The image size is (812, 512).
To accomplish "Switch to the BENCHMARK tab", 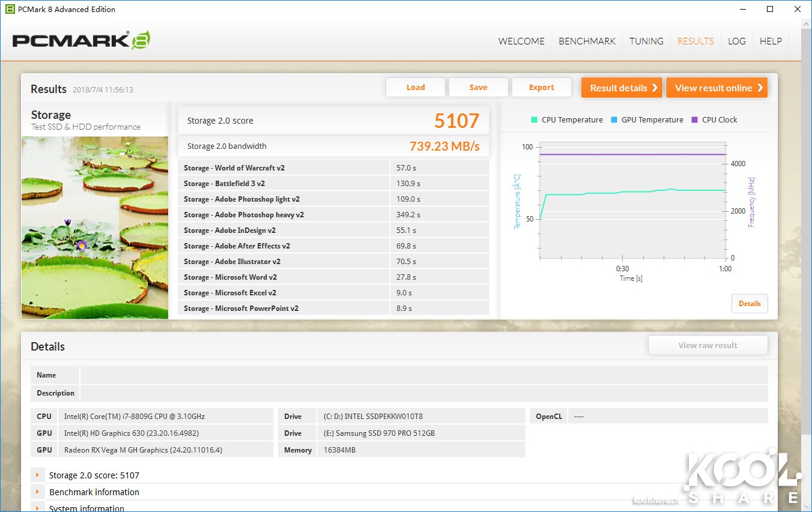I will pos(587,41).
